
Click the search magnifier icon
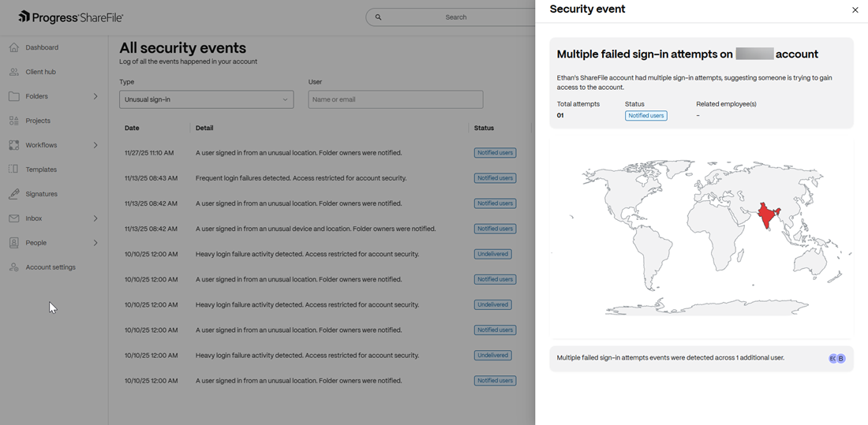point(379,17)
